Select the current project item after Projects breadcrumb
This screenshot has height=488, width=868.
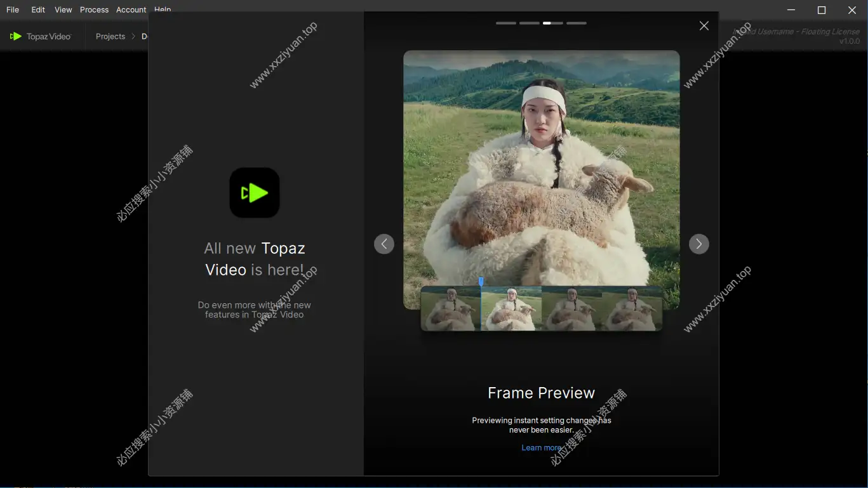pos(145,36)
